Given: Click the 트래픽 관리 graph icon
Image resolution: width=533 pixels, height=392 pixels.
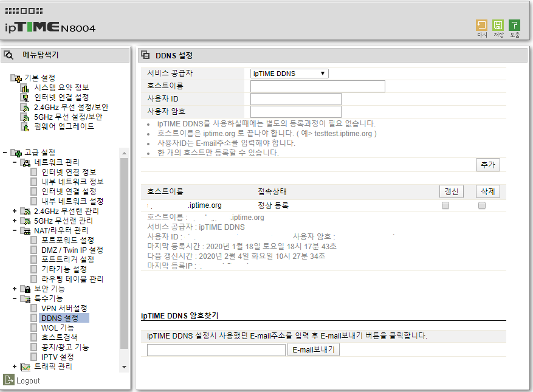Looking at the screenshot, I should pos(25,367).
